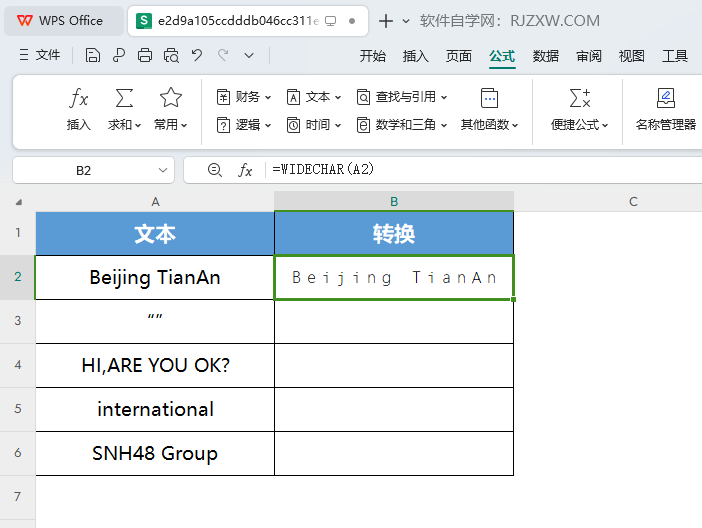Viewport: 702px width, 528px height.
Task: Switch to the 页面 ribbon tab
Action: pos(459,56)
